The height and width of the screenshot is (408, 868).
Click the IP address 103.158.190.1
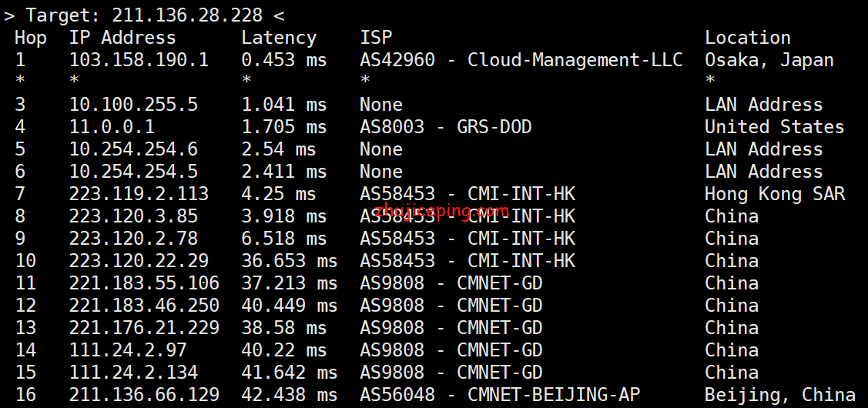point(139,60)
